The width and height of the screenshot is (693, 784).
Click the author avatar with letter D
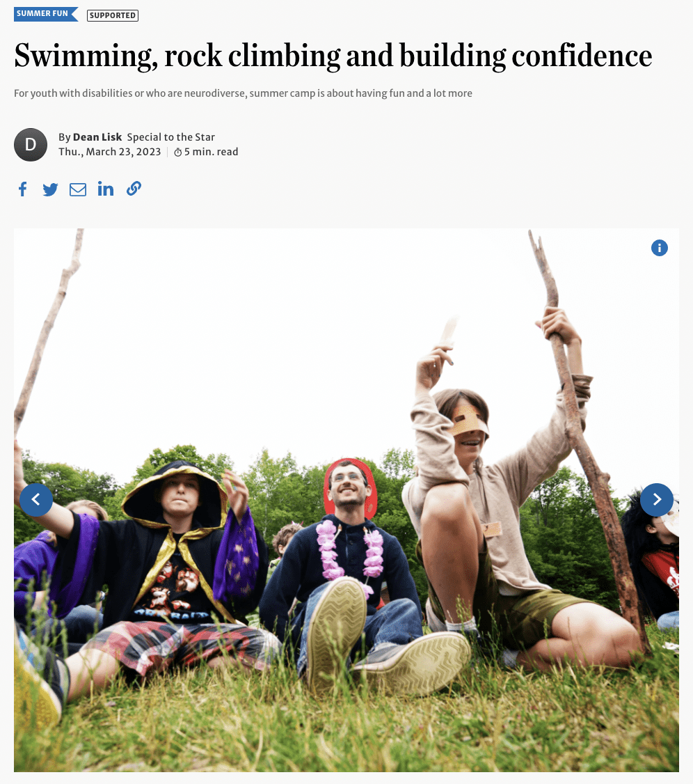[x=31, y=145]
